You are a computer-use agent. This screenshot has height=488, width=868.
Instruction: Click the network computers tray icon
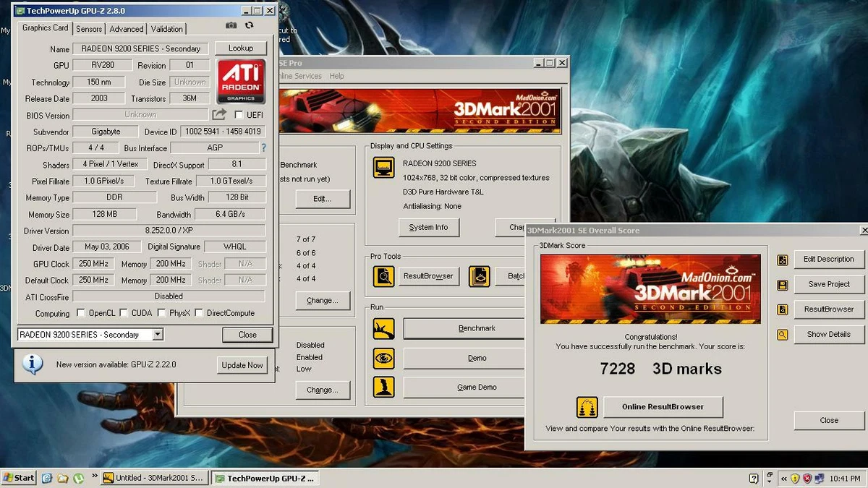pyautogui.click(x=820, y=478)
